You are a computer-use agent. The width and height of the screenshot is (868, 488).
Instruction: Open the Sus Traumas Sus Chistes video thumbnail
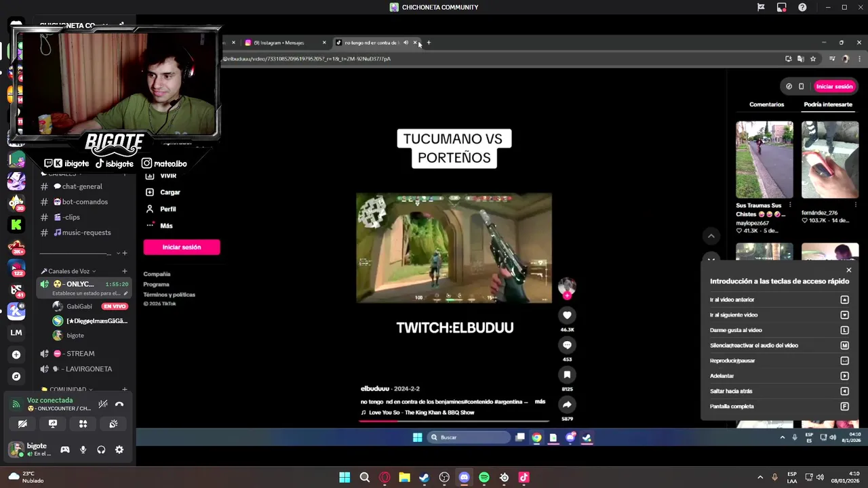764,160
